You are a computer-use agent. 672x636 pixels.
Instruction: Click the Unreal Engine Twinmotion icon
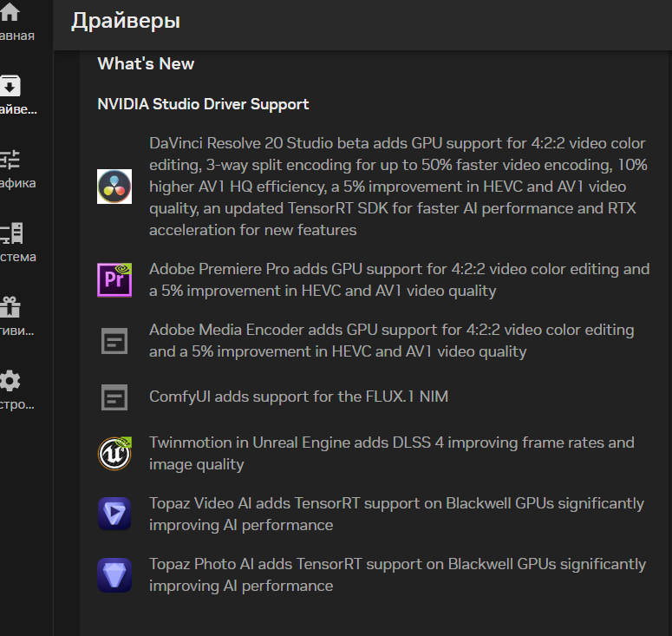click(x=114, y=453)
